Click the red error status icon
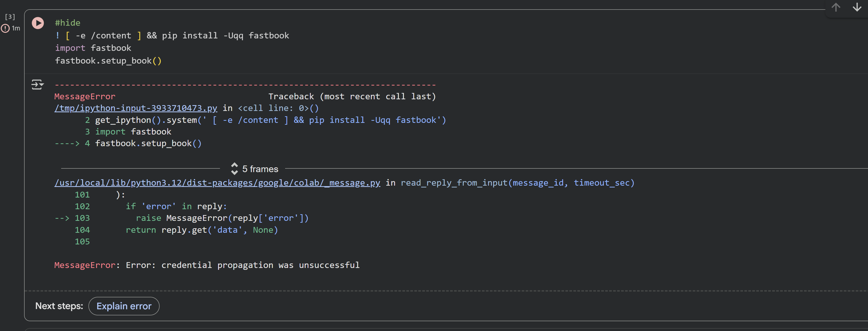Viewport: 868px width, 331px height. coord(5,28)
